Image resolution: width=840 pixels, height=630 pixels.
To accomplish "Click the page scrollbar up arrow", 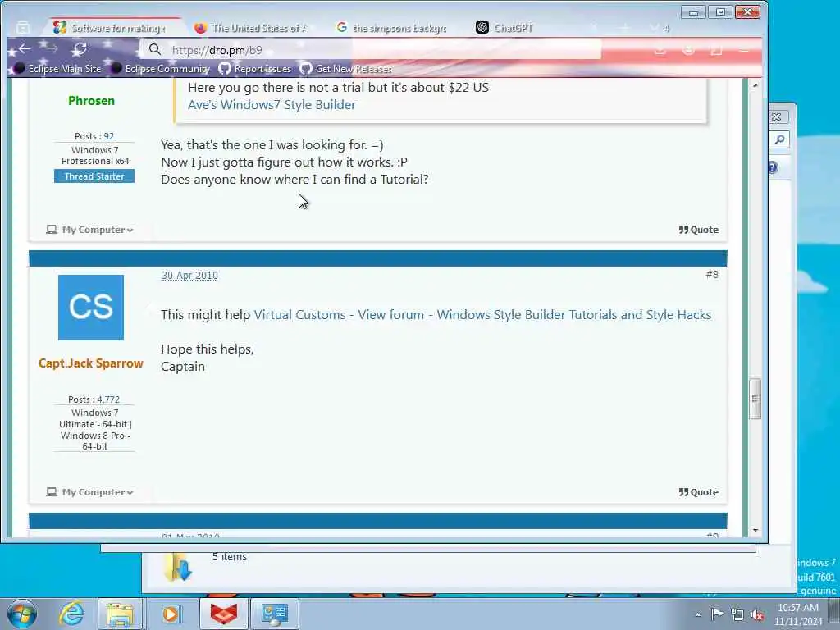I will click(756, 85).
